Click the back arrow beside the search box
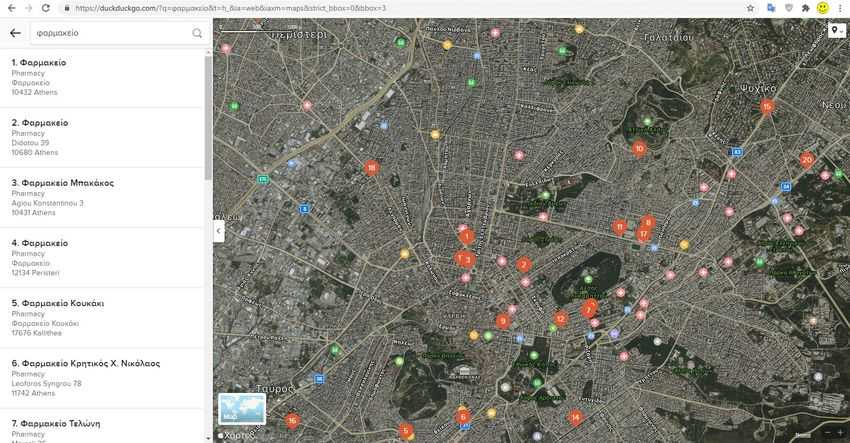850x443 pixels. 15,33
